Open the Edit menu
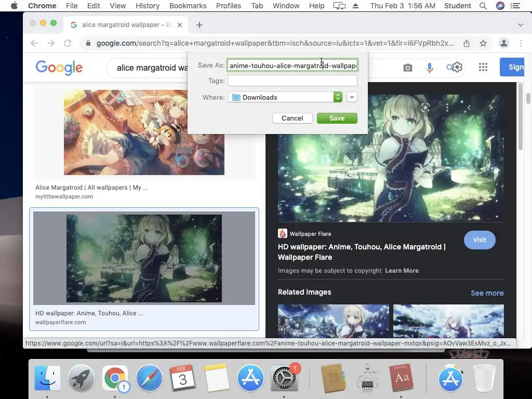Image resolution: width=532 pixels, height=399 pixels. click(94, 6)
